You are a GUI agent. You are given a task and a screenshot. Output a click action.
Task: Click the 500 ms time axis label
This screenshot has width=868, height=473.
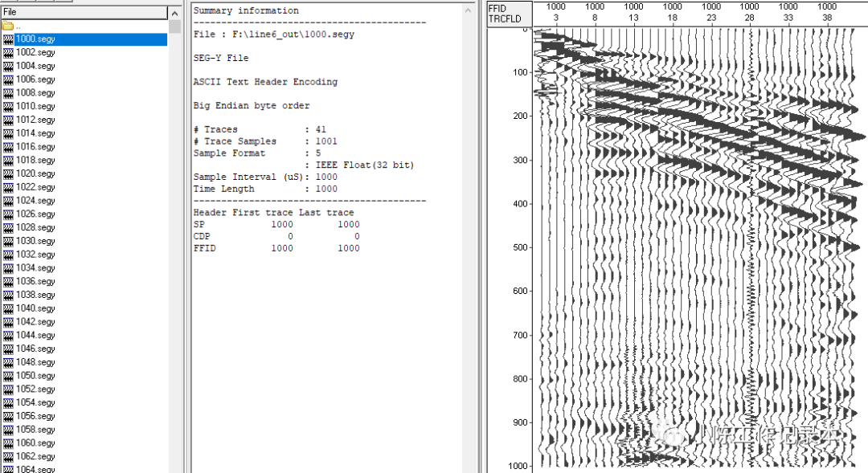[x=520, y=247]
